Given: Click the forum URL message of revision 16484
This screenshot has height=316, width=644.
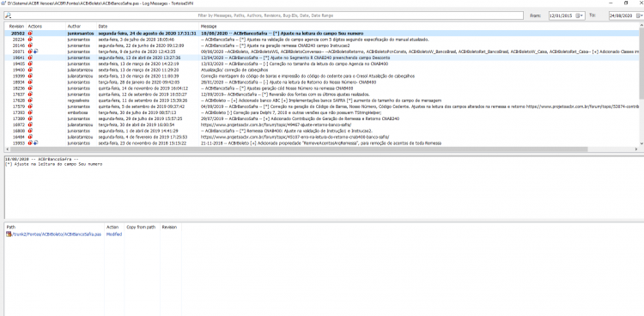Looking at the screenshot, I should tap(295, 137).
